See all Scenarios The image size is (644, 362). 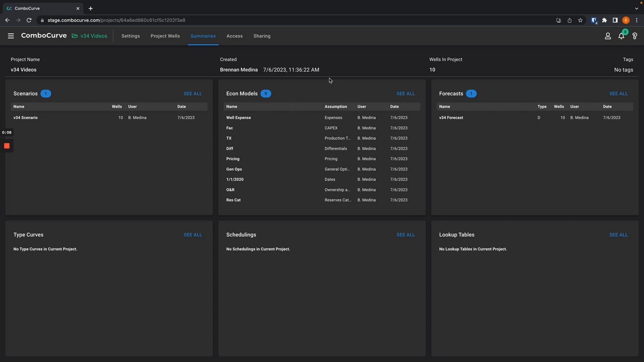193,94
